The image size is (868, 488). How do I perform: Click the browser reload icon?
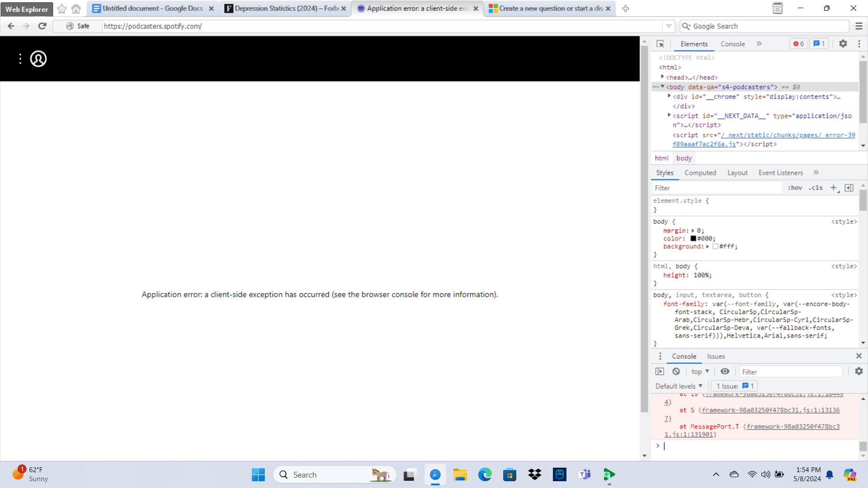point(42,26)
